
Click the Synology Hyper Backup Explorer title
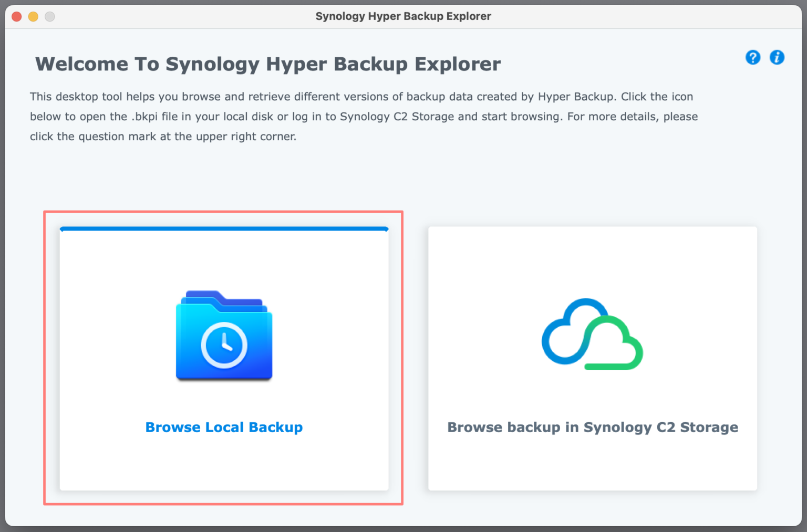point(403,16)
